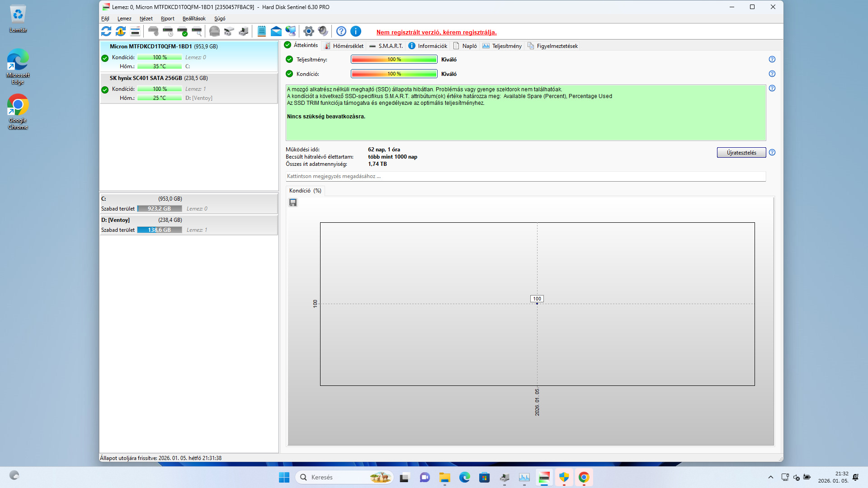Viewport: 868px width, 488px height.
Task: Save graph using floppy disk icon
Action: pyautogui.click(x=293, y=202)
